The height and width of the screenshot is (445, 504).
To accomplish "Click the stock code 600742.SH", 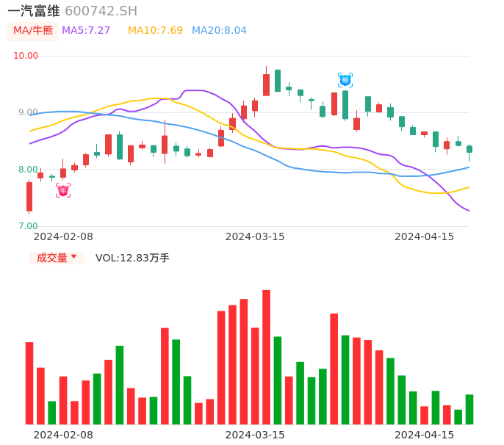I will pos(101,11).
